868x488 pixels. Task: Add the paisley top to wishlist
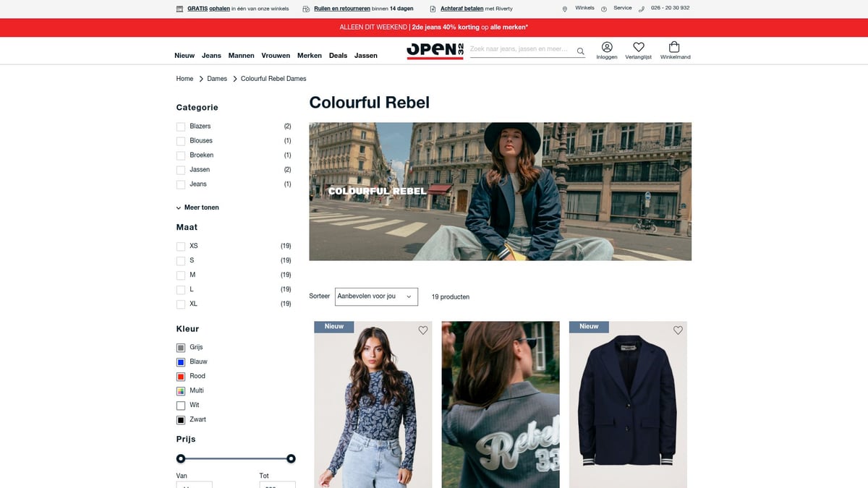[423, 330]
